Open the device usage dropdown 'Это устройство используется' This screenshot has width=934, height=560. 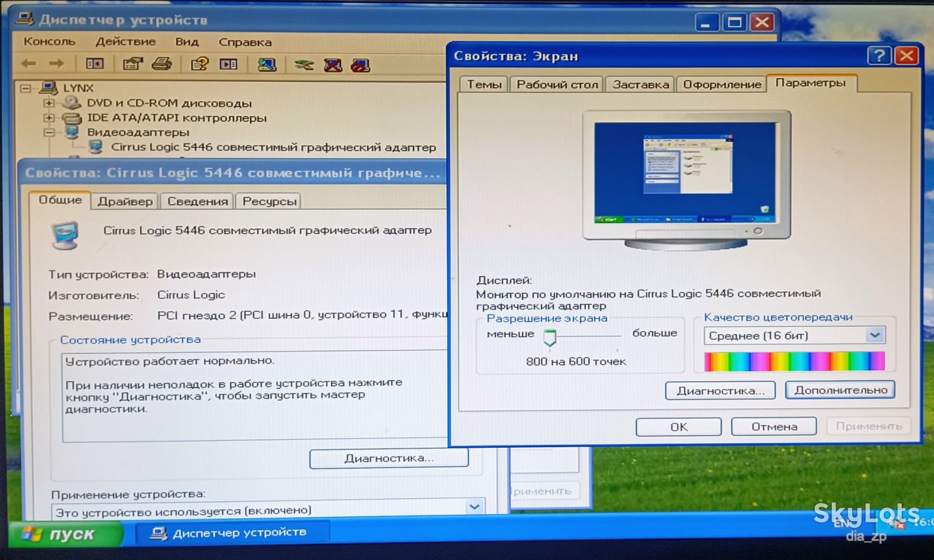[474, 507]
